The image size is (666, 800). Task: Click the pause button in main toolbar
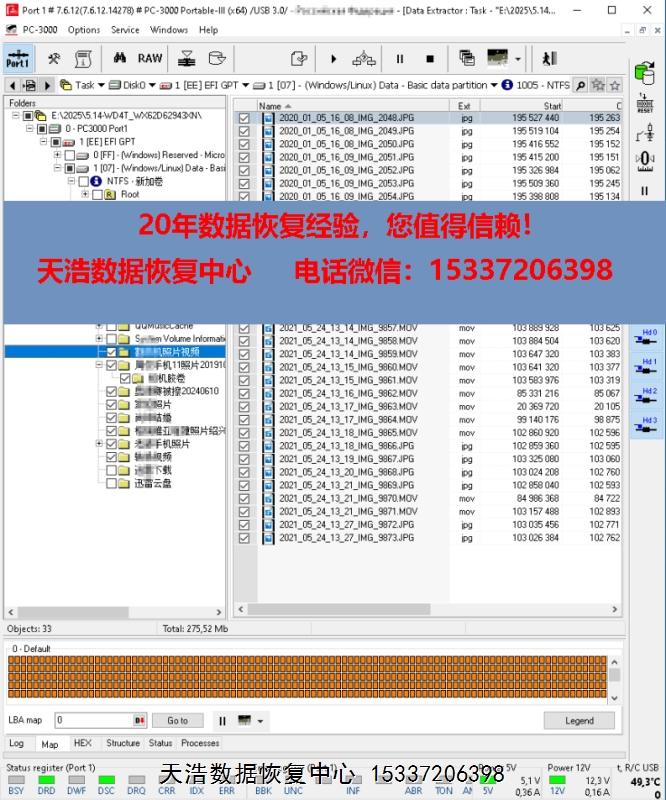point(400,59)
